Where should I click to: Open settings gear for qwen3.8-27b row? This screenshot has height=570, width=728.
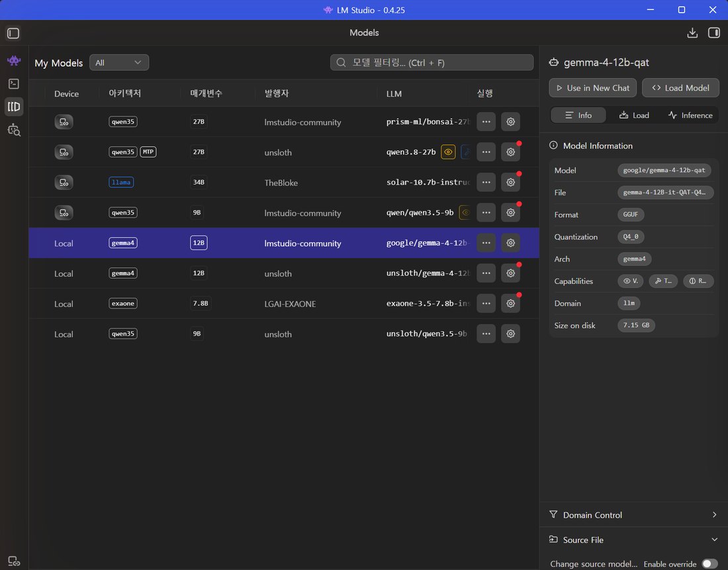coord(510,152)
